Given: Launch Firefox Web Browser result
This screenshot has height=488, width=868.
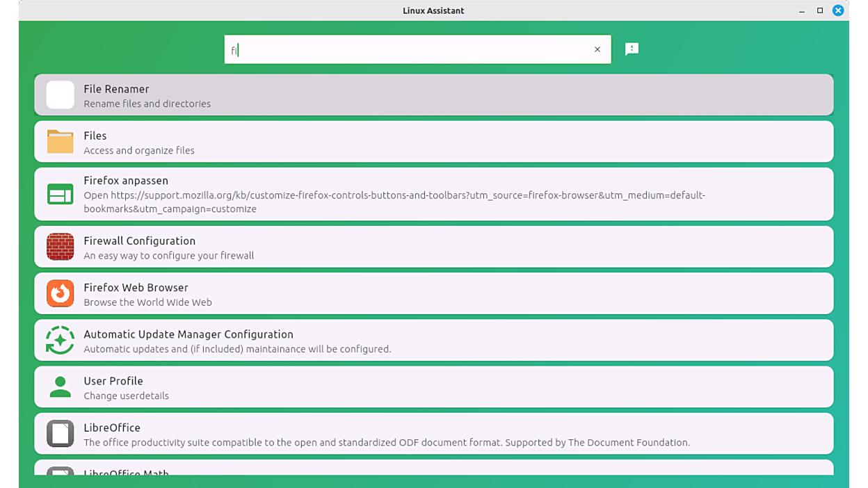Looking at the screenshot, I should (434, 293).
